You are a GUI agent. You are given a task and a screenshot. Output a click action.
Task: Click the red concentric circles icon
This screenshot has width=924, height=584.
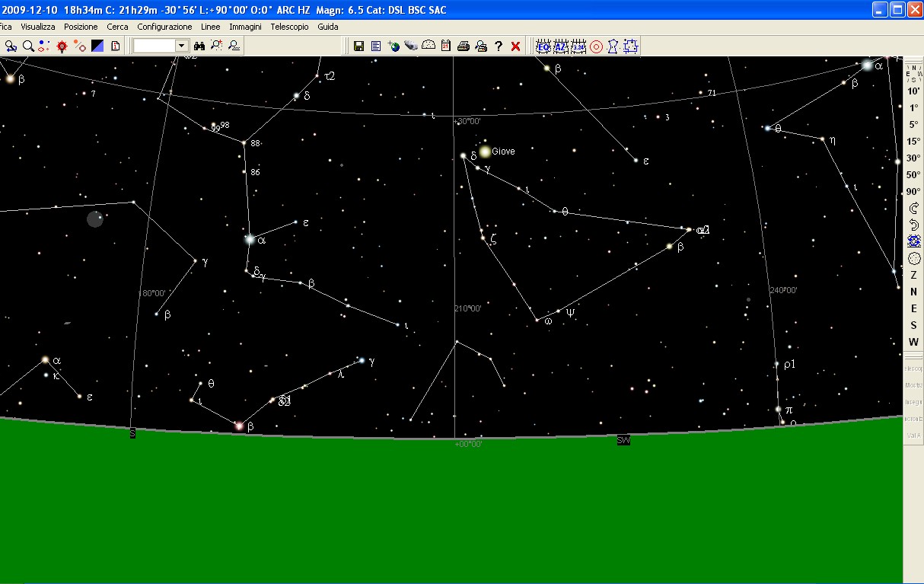(596, 46)
